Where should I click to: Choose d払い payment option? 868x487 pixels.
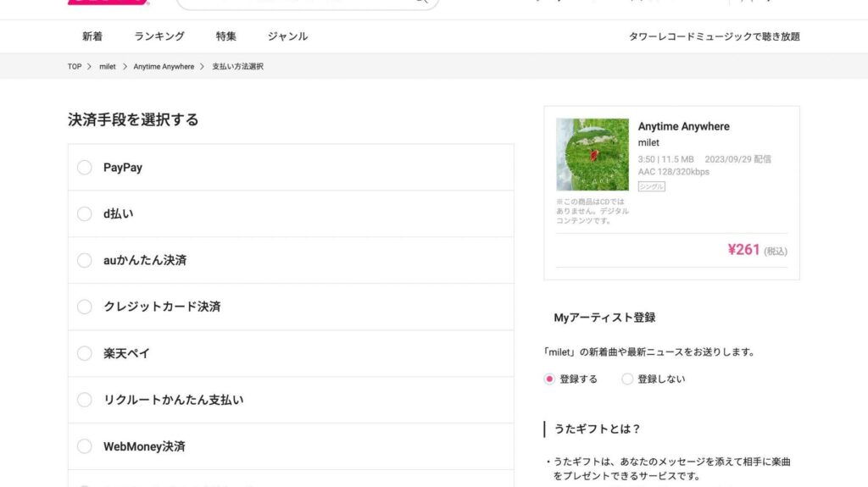84,213
